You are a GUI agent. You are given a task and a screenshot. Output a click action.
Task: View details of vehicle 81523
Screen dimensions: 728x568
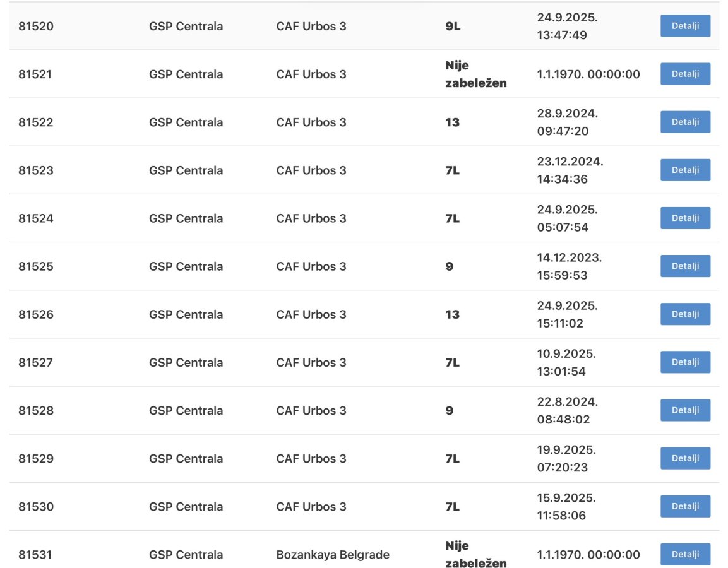click(685, 170)
